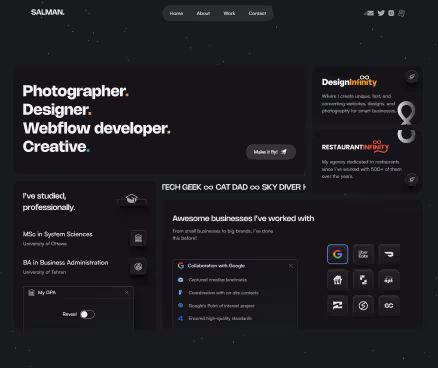438x368 pixels.
Task: Click the Google logo in collaboration panel
Action: pos(181,265)
